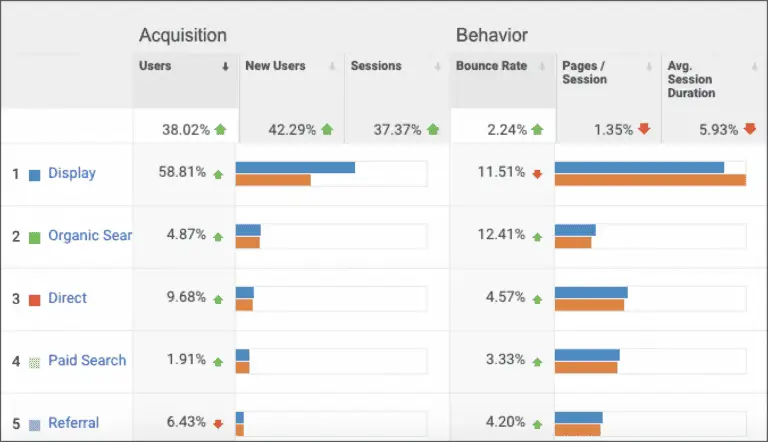Screen dimensions: 768x442
Task: Click the red Direct color square
Action: pos(34,300)
